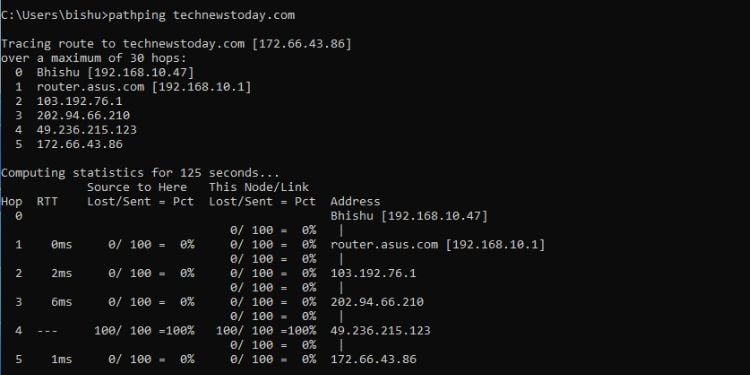
Task: Click the --- RTT placeholder for hop 4
Action: 47,331
